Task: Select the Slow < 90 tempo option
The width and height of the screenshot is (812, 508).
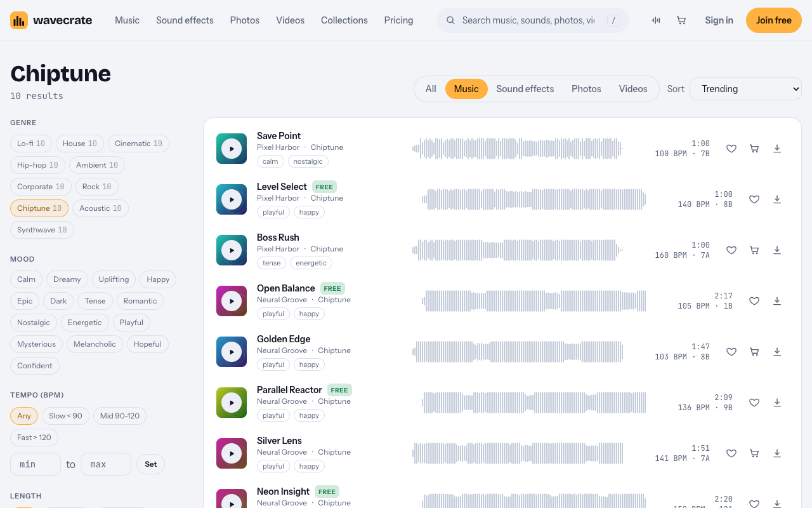Action: pos(65,416)
